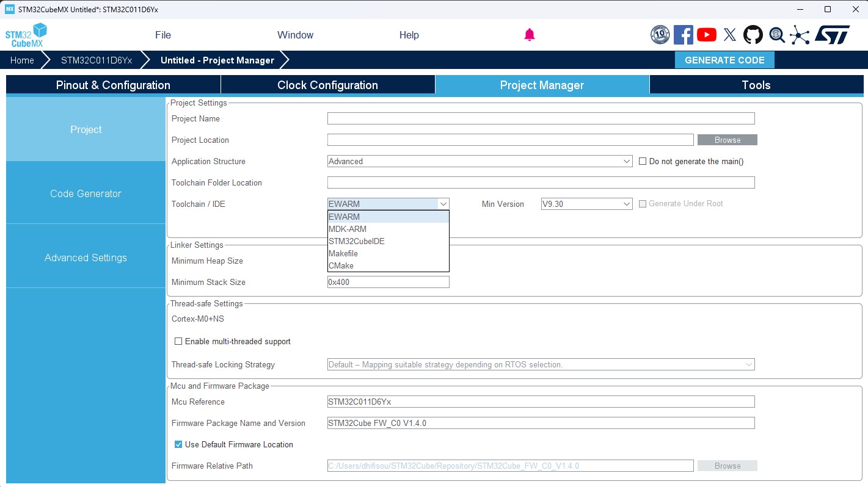
Task: Switch to Clock Configuration tab
Action: [327, 85]
